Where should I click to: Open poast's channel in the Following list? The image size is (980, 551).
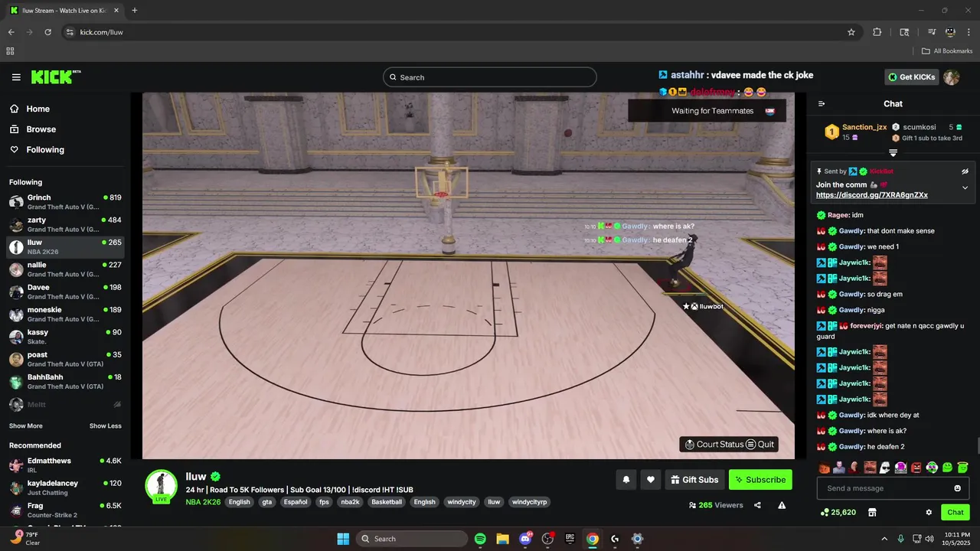(65, 359)
